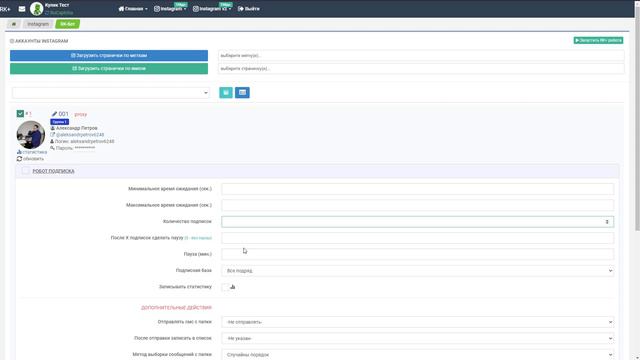Click the green Запустить start button at top right
Viewport: 640px width, 360px height.
pyautogui.click(x=598, y=40)
